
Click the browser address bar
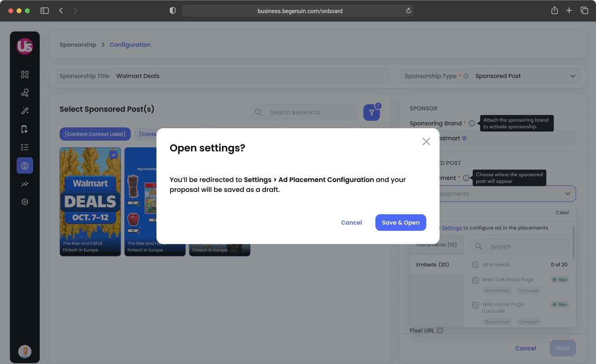coord(298,11)
